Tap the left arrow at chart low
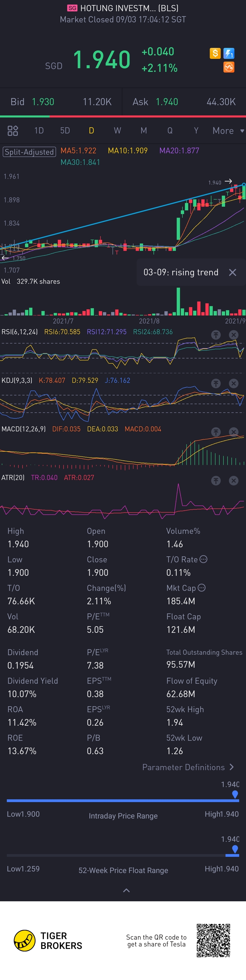Viewport: 246px width, 980px height. [5, 258]
